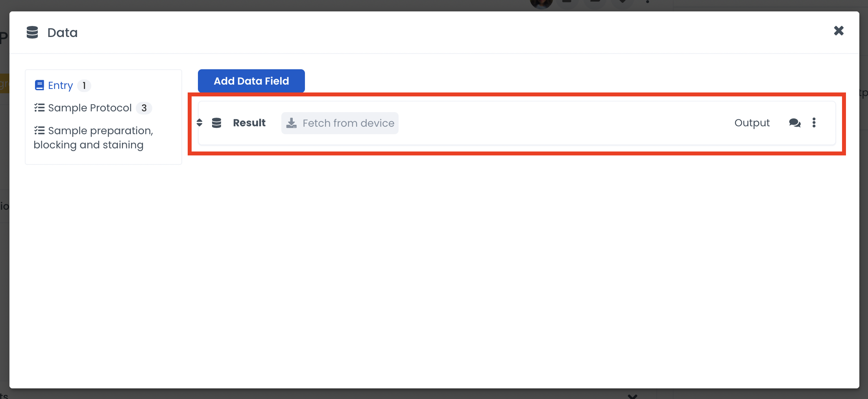Click the download icon in Fetch from device
The image size is (868, 399).
click(292, 123)
